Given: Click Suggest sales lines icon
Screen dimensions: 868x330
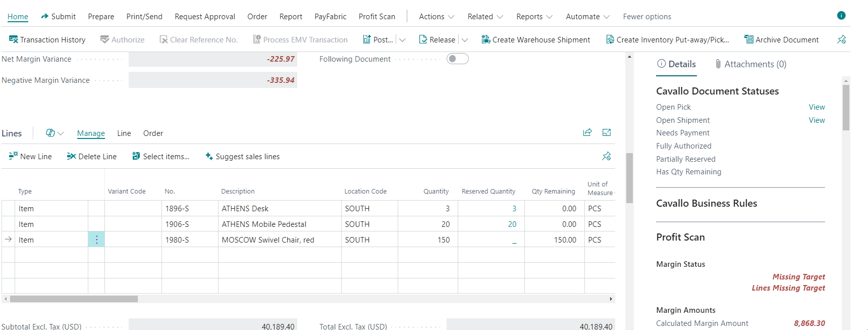Looking at the screenshot, I should coord(209,156).
